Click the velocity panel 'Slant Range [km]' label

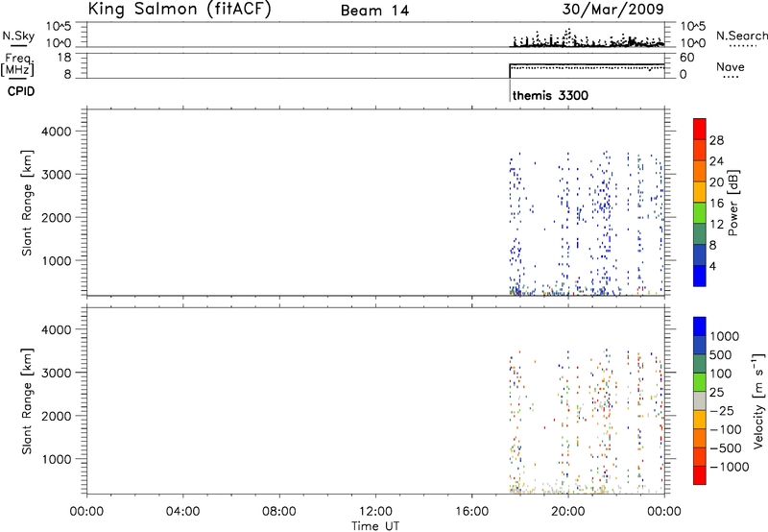[27, 401]
